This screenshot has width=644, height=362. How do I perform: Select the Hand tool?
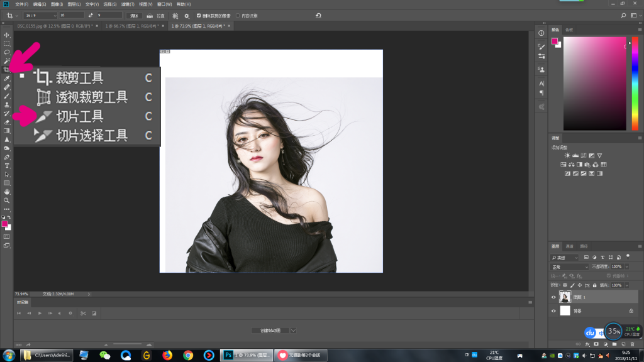(x=6, y=192)
